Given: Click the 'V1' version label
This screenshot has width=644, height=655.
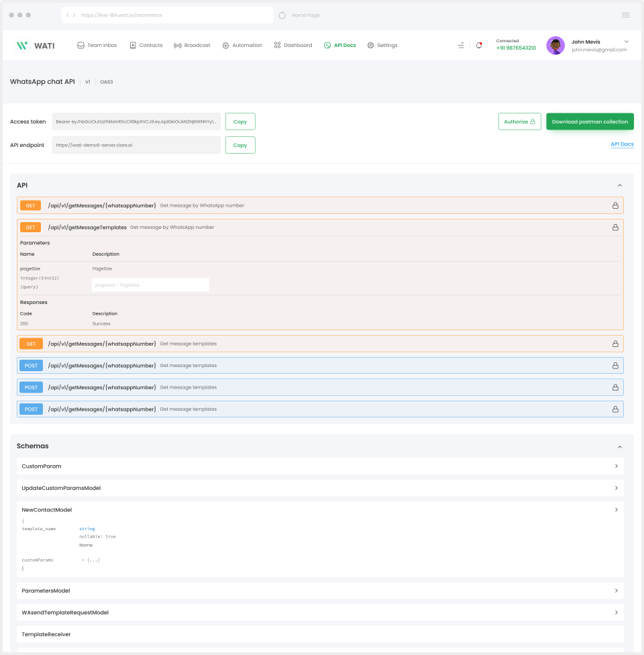Looking at the screenshot, I should [x=88, y=82].
